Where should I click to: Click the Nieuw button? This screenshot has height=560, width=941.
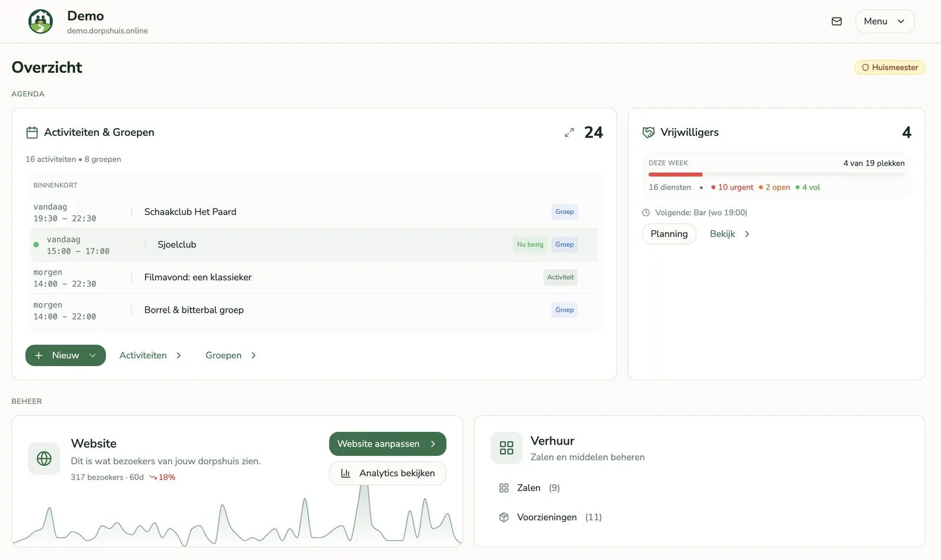tap(65, 356)
